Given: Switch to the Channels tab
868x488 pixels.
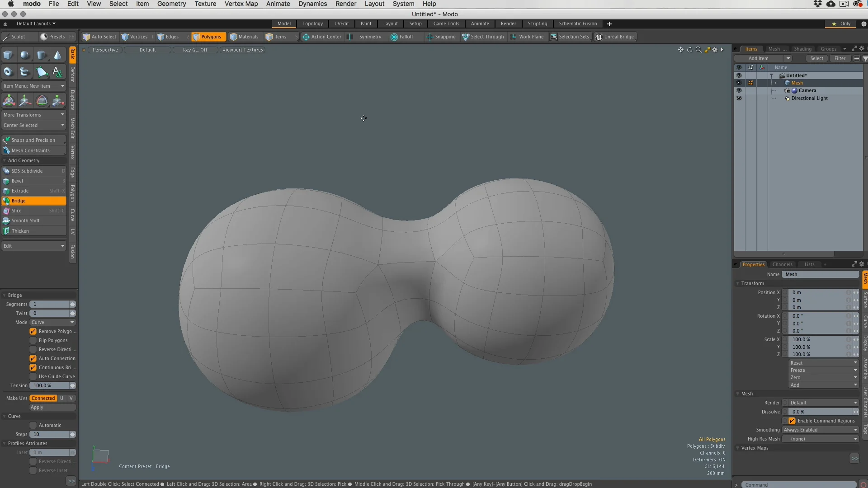Looking at the screenshot, I should (x=782, y=264).
